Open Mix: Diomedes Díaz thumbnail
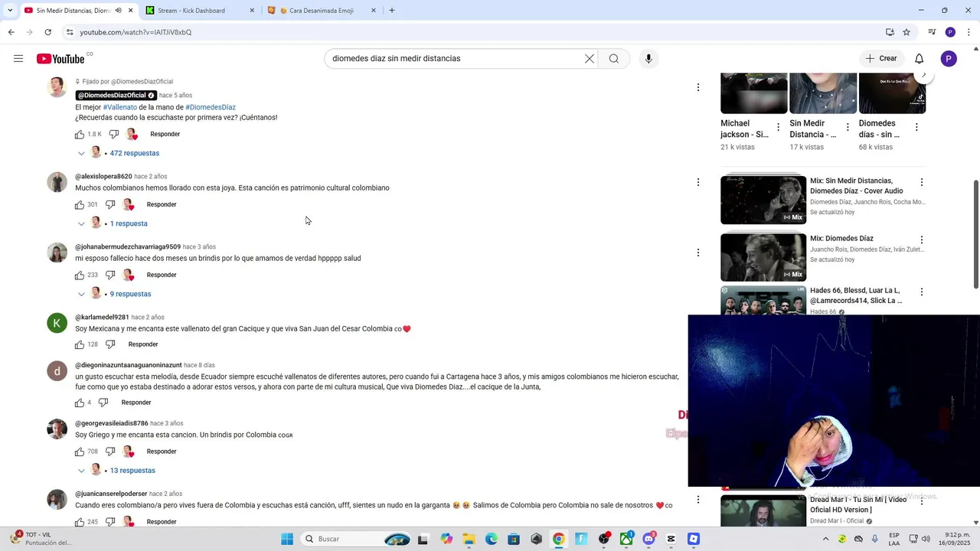 click(763, 257)
